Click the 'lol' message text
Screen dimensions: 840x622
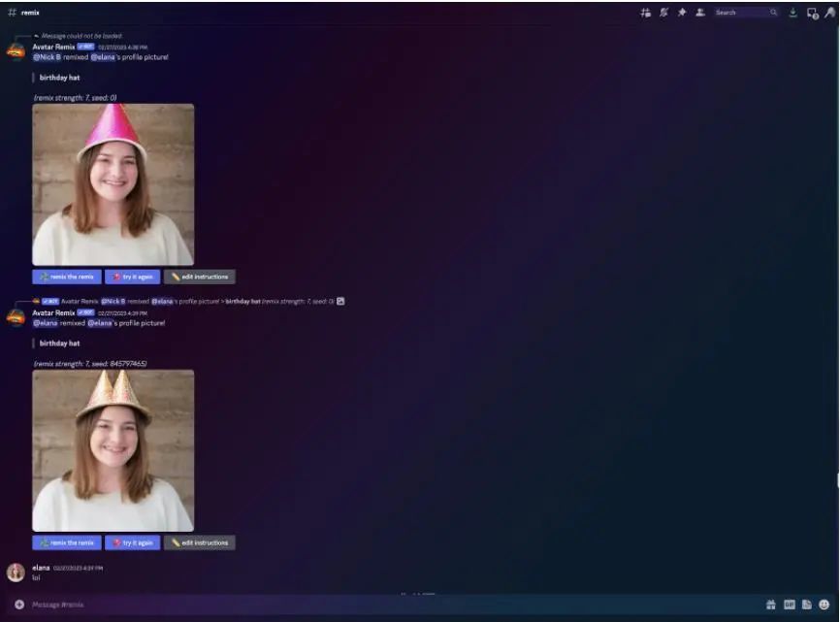37,577
